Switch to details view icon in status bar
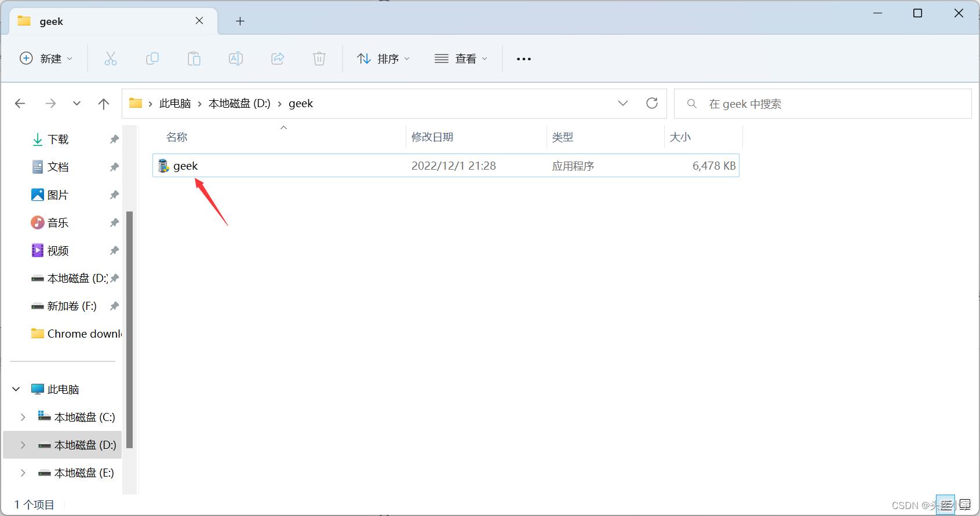Viewport: 980px width, 516px height. (x=946, y=505)
